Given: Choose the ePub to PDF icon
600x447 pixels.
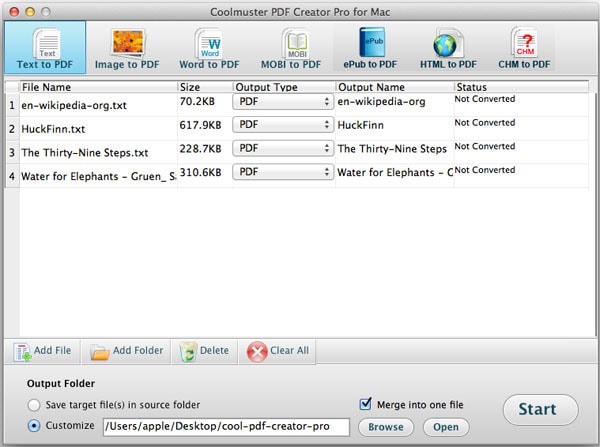Looking at the screenshot, I should pyautogui.click(x=372, y=42).
